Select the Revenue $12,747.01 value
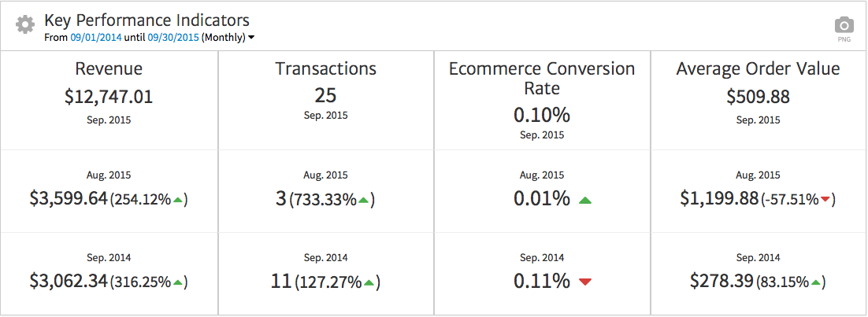868x317 pixels. point(109,97)
